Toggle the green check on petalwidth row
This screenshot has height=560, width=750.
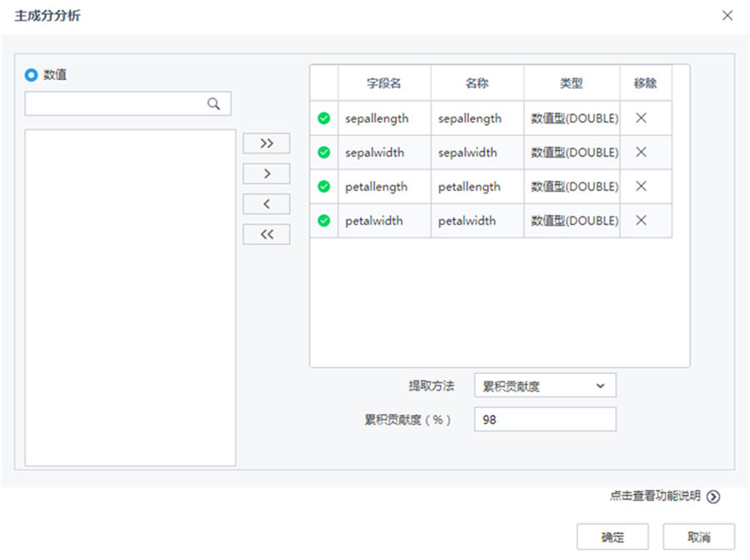(x=323, y=221)
